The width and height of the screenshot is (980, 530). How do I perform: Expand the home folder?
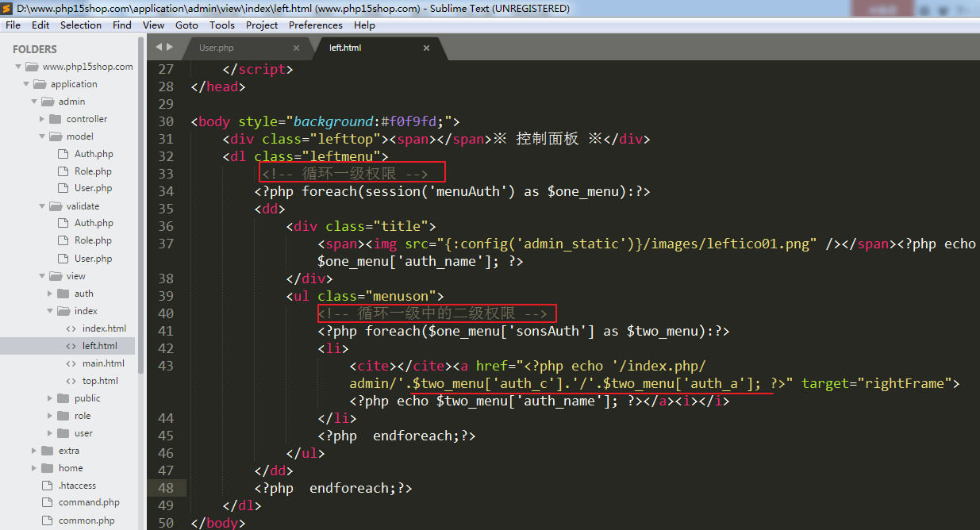pyautogui.click(x=34, y=468)
